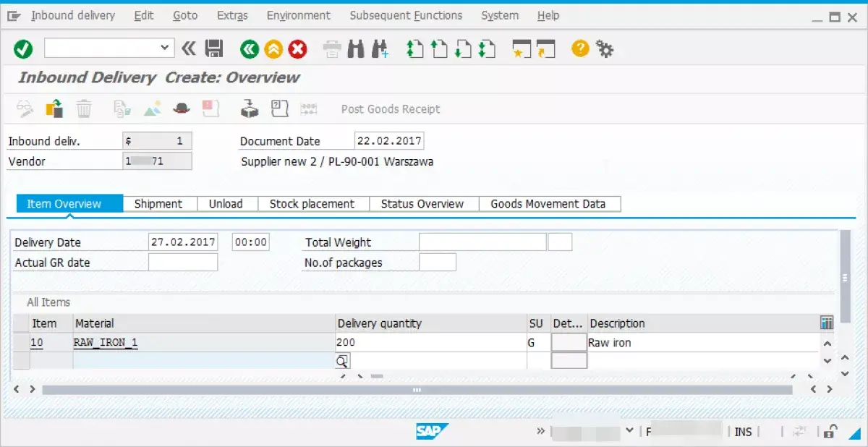Click the Display/Change glasses-pencil icon
Viewport: 868px width, 447px height.
coord(26,108)
